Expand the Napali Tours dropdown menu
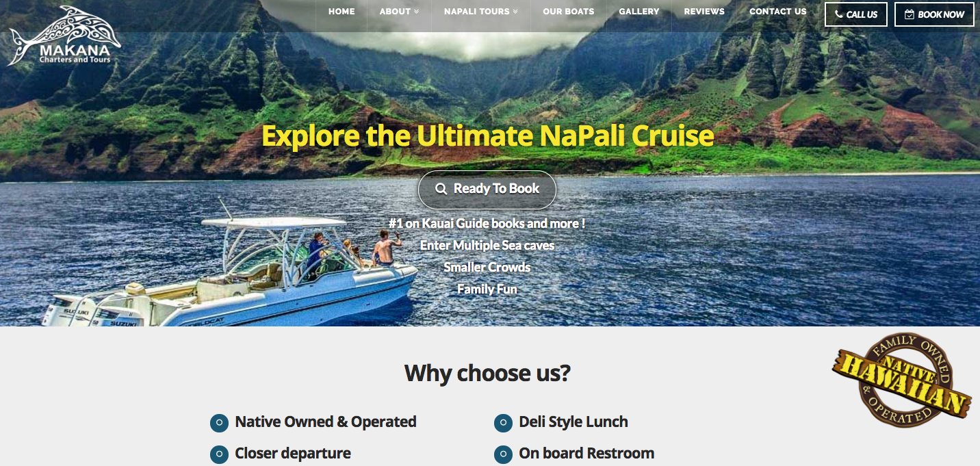Image resolution: width=980 pixels, height=466 pixels. [x=481, y=12]
